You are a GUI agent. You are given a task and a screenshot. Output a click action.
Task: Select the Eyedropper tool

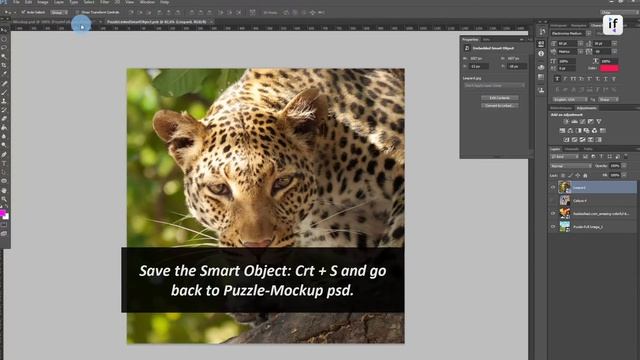(4, 74)
